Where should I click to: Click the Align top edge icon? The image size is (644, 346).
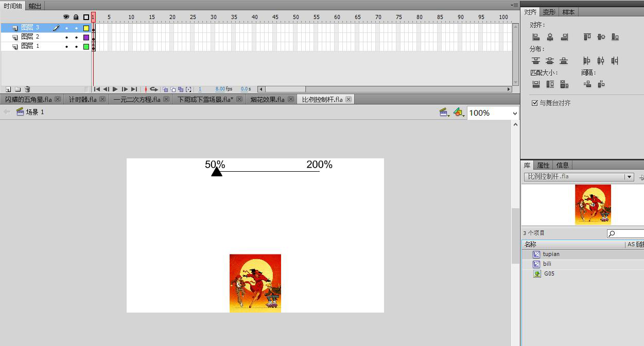587,37
